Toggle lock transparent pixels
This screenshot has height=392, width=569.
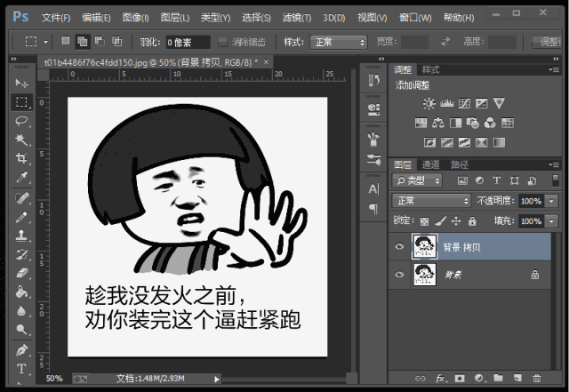[424, 221]
